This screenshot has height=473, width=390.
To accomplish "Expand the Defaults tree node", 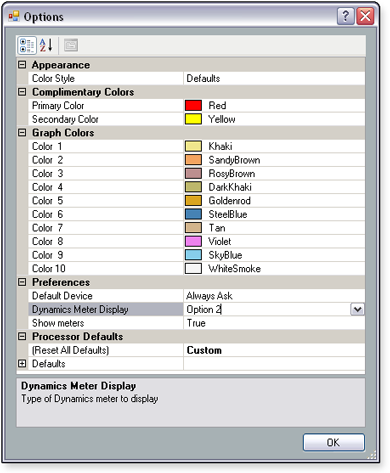I will click(22, 363).
